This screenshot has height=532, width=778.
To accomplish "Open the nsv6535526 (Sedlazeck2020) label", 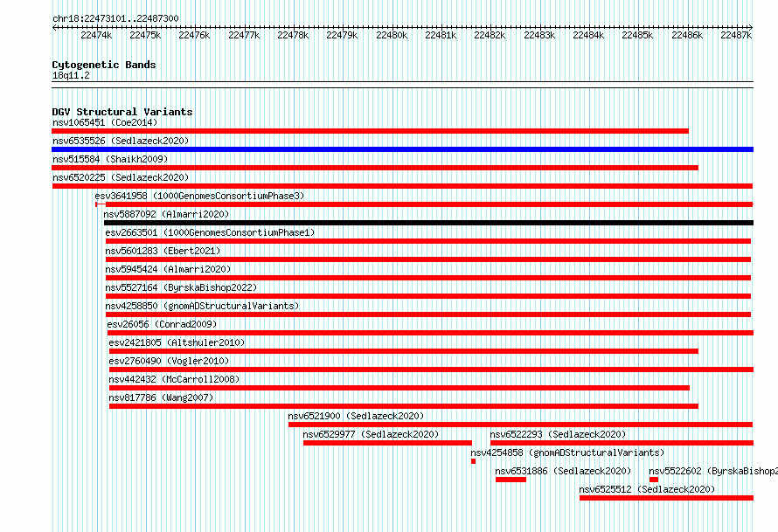I will pos(121,141).
